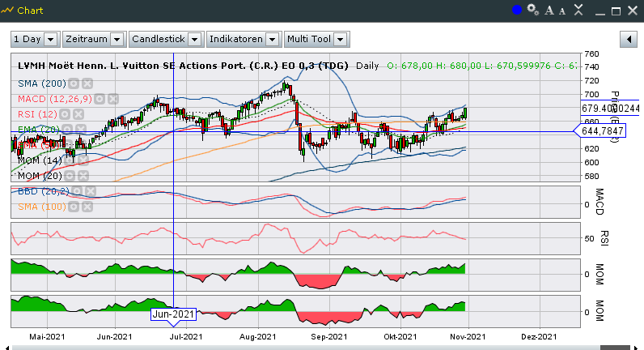Open settings for MACD (12,26,9) indicator
The image size is (644, 350).
click(x=100, y=99)
